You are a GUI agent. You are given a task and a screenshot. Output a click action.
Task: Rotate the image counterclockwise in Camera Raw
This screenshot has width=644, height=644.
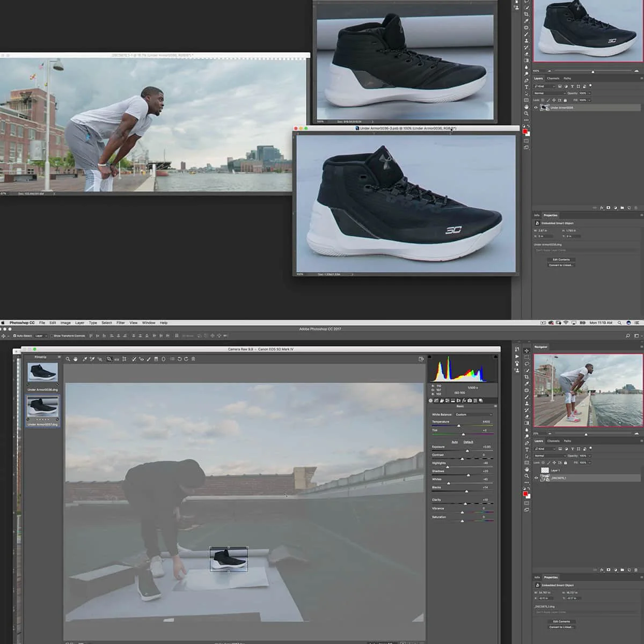coord(179,358)
